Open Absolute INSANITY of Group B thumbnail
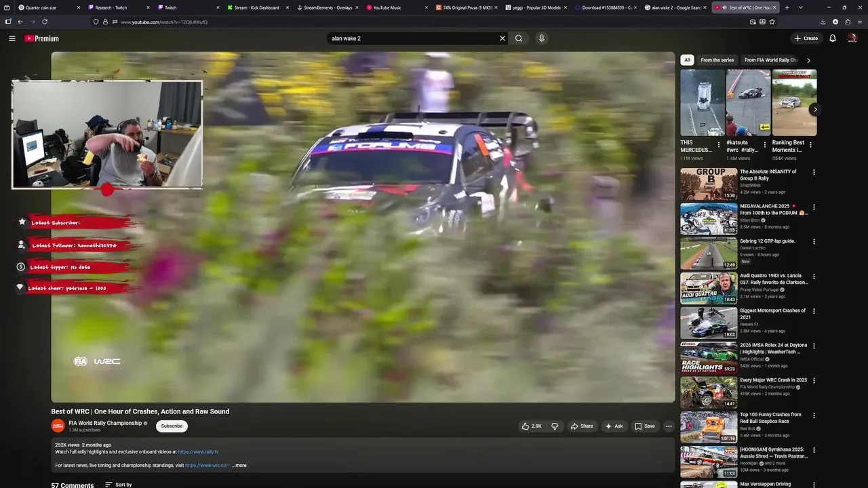868x488 pixels. 709,184
